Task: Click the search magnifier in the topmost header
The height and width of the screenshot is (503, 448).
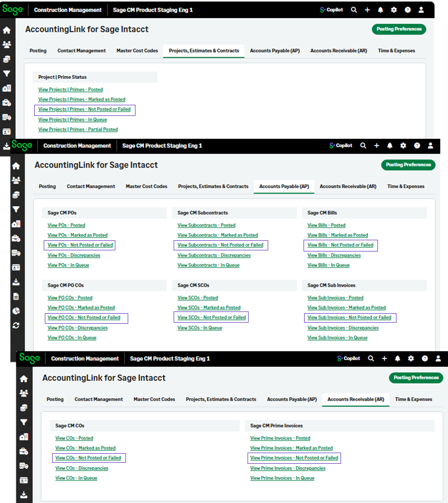Action: (353, 10)
